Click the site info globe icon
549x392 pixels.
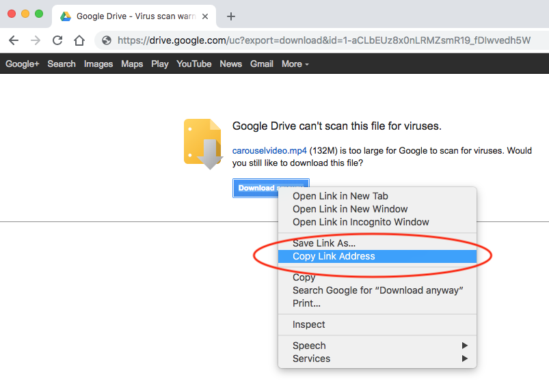click(x=107, y=40)
